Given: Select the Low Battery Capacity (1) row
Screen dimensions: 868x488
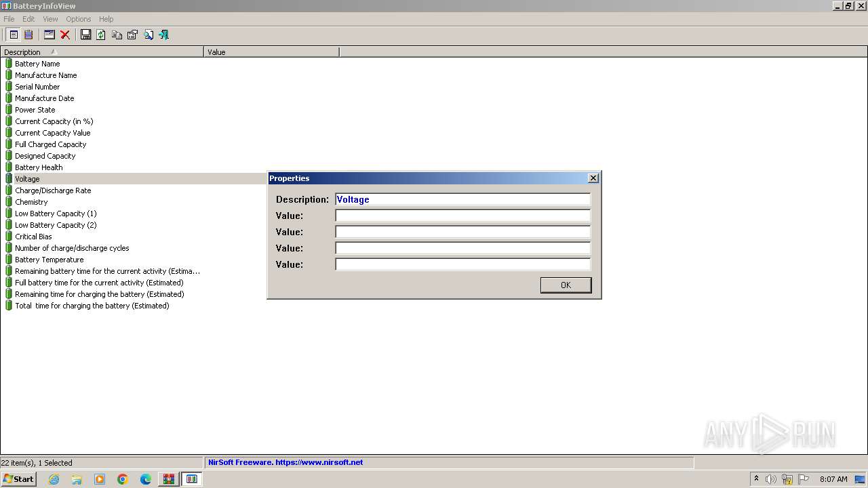Looking at the screenshot, I should [56, 213].
